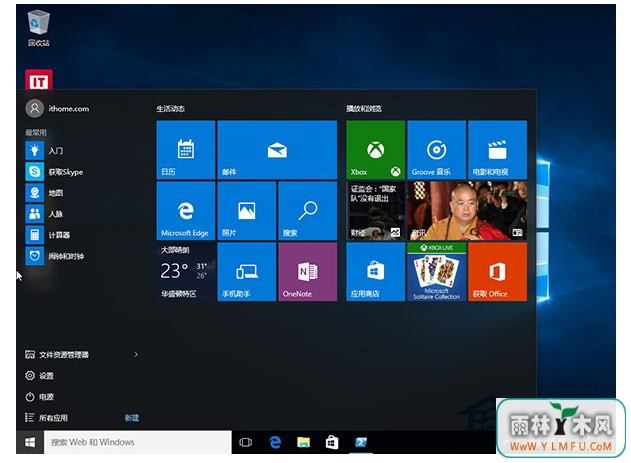Click the Windows Start button
This screenshot has width=631, height=463.
coord(30,442)
